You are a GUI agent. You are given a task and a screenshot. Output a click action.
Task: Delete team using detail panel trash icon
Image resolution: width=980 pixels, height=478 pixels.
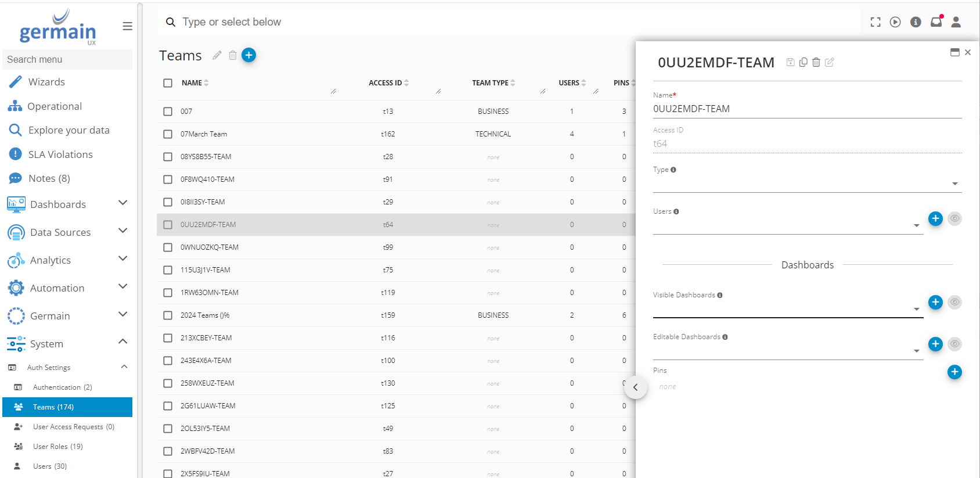tap(816, 62)
